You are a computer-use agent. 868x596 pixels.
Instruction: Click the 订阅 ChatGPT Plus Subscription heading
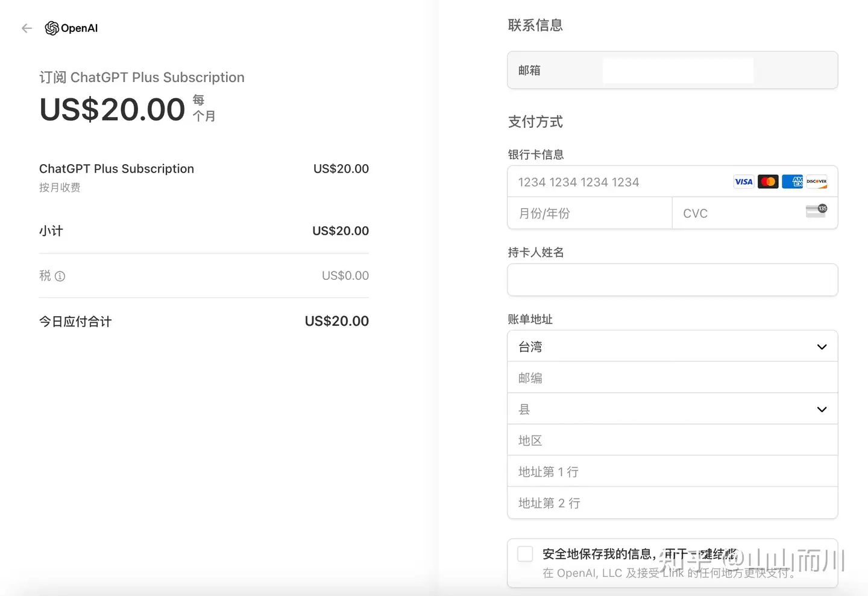pos(142,77)
